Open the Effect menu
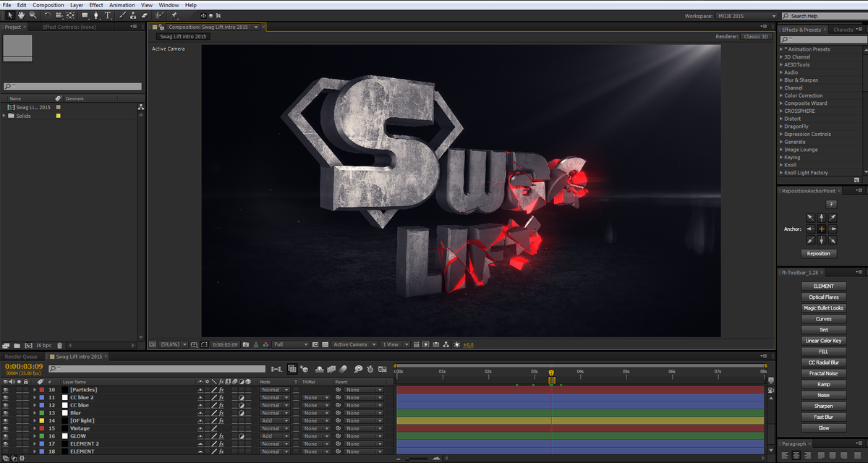The width and height of the screenshot is (868, 463). 96,5
